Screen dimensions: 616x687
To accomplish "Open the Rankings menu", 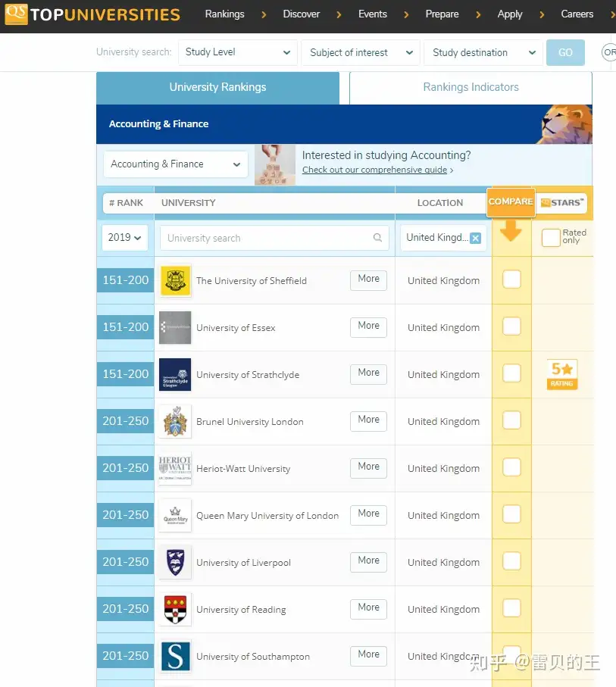I will click(225, 14).
